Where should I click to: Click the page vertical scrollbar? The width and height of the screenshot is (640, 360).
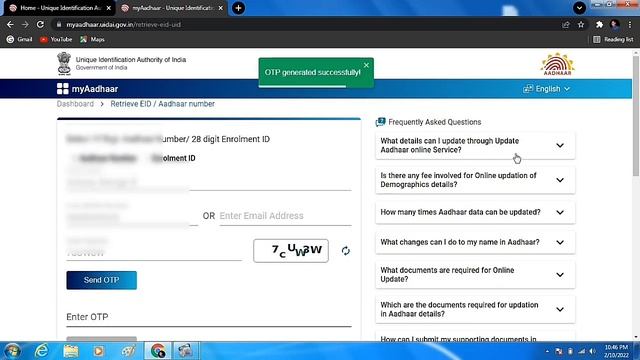coord(636,116)
